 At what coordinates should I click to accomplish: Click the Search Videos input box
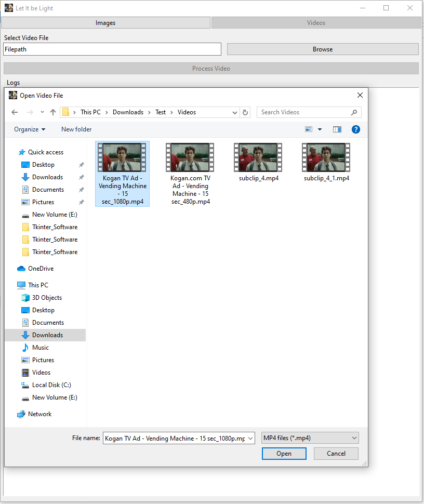[x=304, y=112]
